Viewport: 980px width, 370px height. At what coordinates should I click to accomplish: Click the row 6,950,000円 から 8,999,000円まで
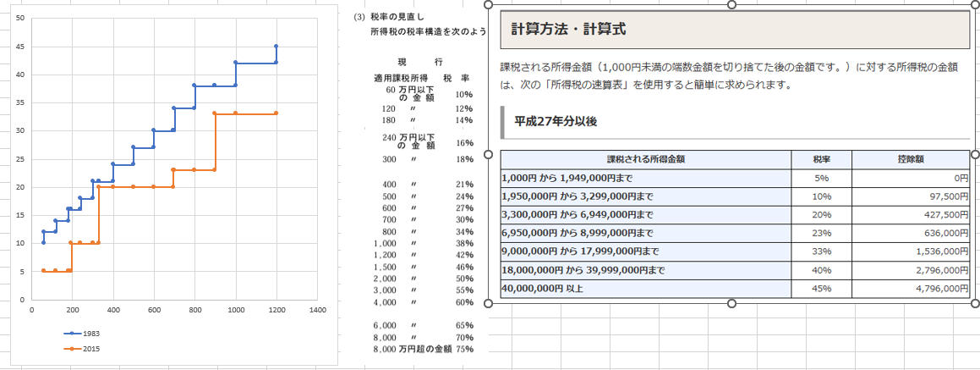[x=735, y=233]
